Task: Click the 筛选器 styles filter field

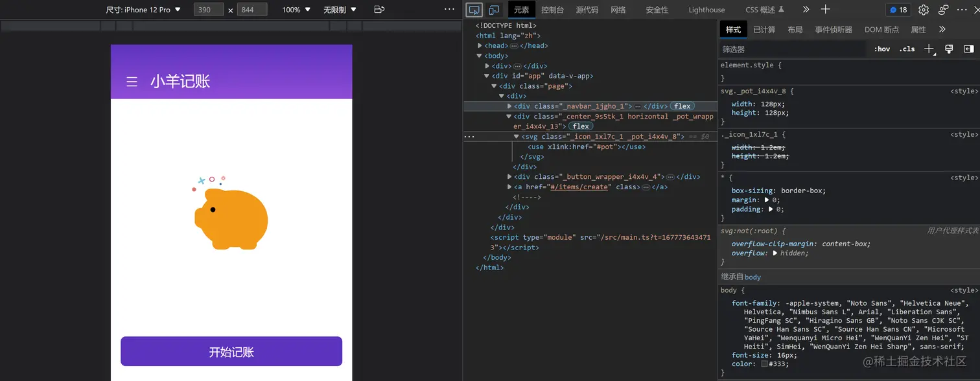Action: point(793,49)
